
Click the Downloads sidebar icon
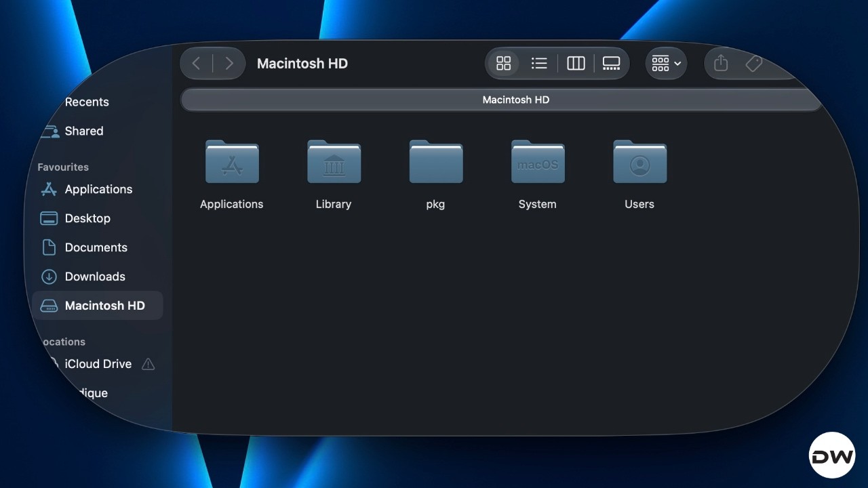click(x=49, y=277)
